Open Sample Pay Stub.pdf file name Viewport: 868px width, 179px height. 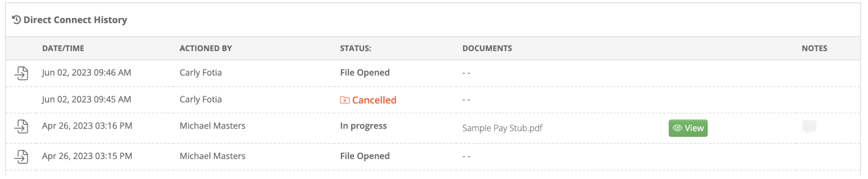click(x=502, y=128)
